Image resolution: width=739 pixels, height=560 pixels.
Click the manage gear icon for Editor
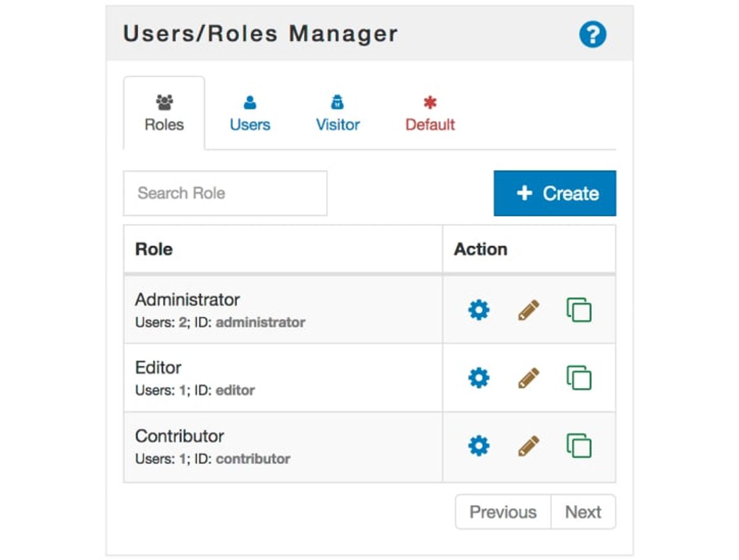479,377
